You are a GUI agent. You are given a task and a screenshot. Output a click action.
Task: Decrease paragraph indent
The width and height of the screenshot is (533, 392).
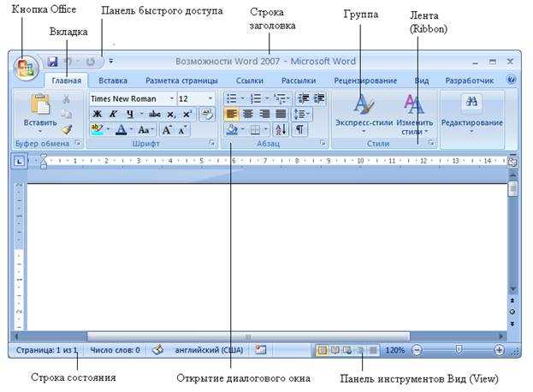[303, 98]
